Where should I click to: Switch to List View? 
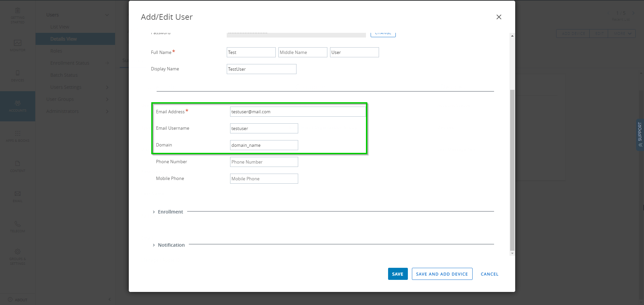tap(59, 27)
